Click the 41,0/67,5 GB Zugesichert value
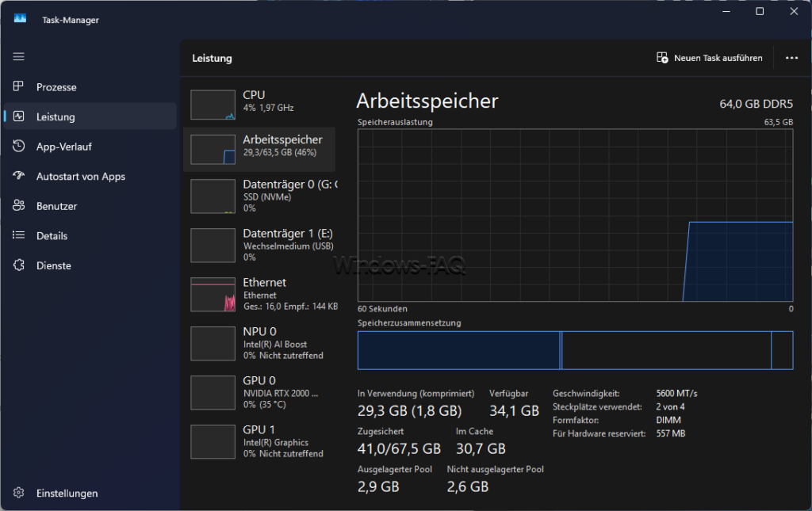812x511 pixels. point(399,448)
